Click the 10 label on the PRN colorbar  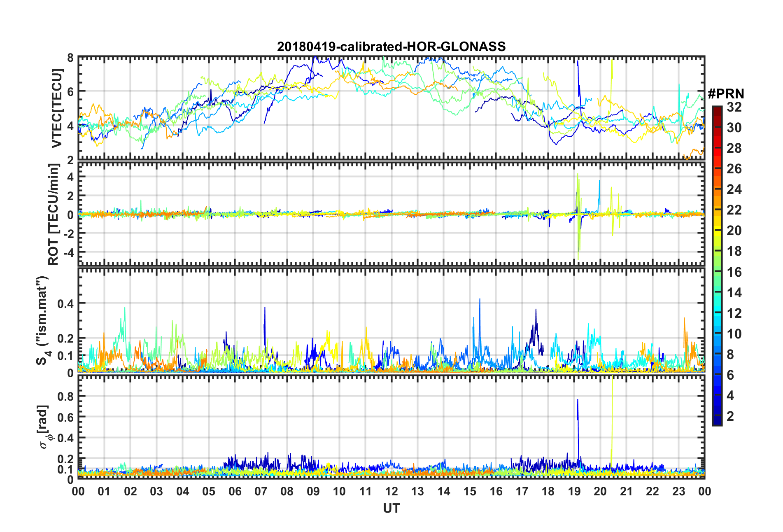[x=734, y=334]
